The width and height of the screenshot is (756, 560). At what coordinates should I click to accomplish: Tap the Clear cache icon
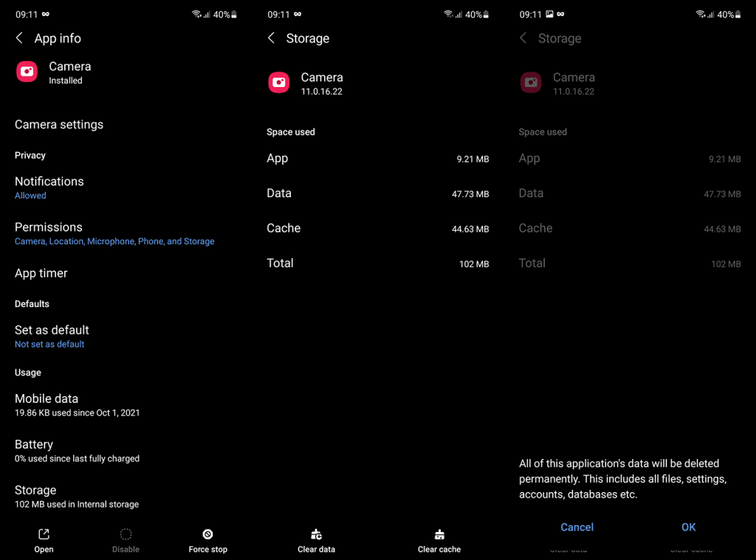coord(439,534)
